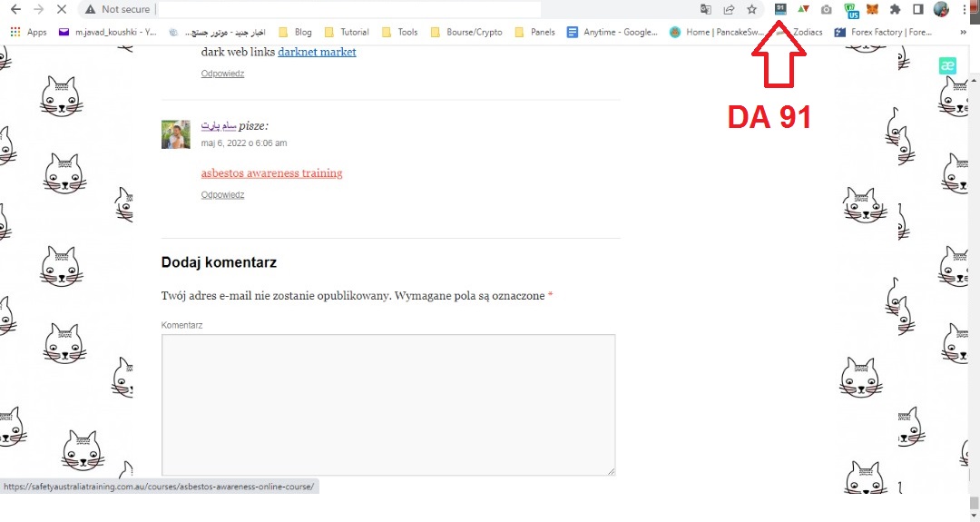
Task: Click the browser back arrow
Action: click(15, 9)
